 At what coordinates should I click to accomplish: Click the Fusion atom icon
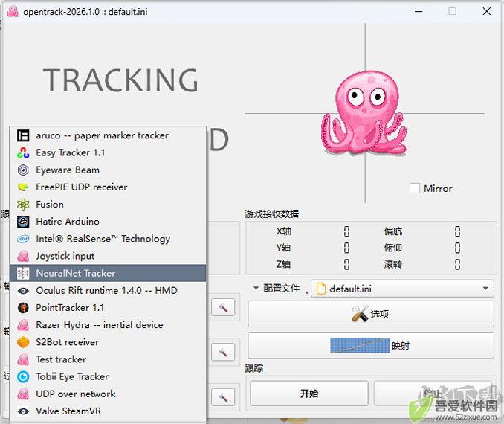click(x=23, y=205)
